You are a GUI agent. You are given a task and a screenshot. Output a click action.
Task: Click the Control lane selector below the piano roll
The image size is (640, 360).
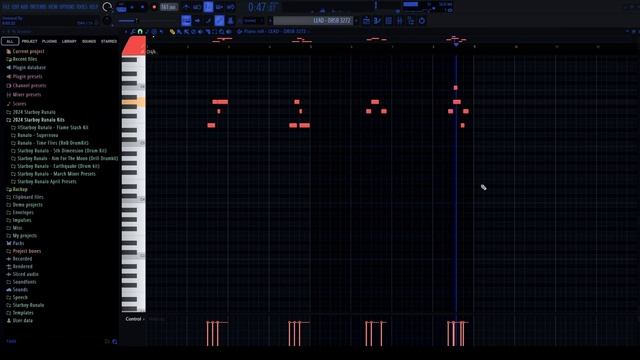[x=134, y=319]
